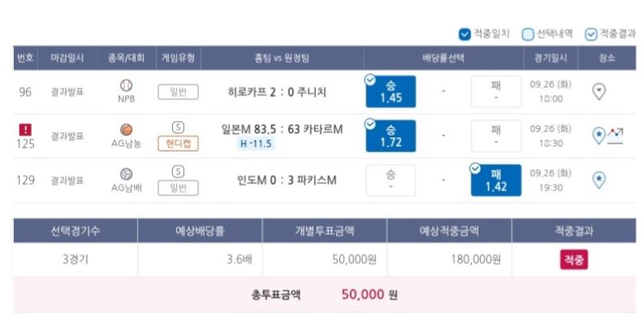Click the H -11.5 handicap label

click(256, 144)
